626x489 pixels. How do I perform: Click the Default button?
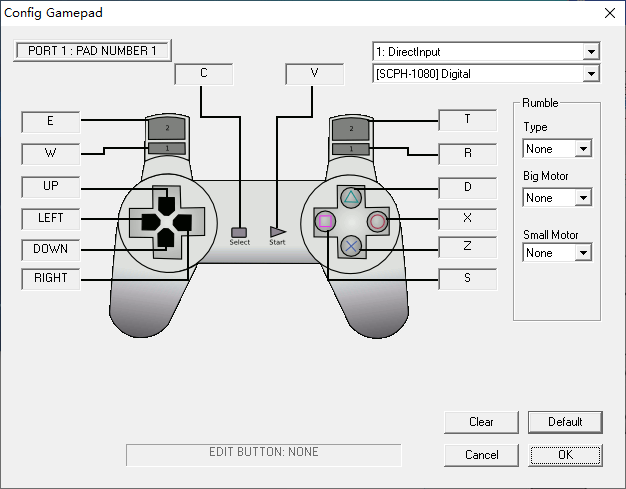(565, 422)
